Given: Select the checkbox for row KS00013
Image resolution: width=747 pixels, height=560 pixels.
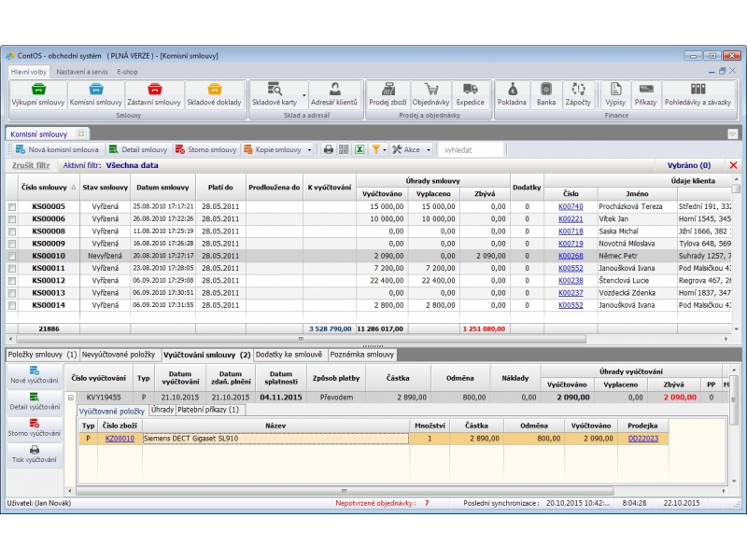Looking at the screenshot, I should (12, 292).
